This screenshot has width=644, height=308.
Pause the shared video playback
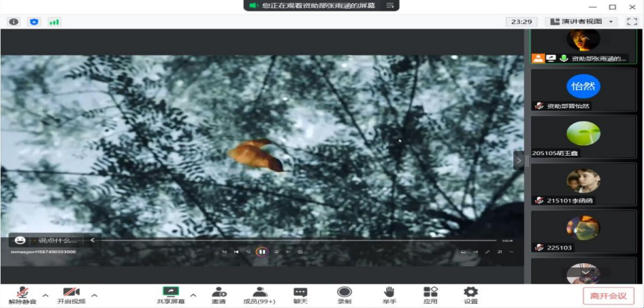(262, 252)
